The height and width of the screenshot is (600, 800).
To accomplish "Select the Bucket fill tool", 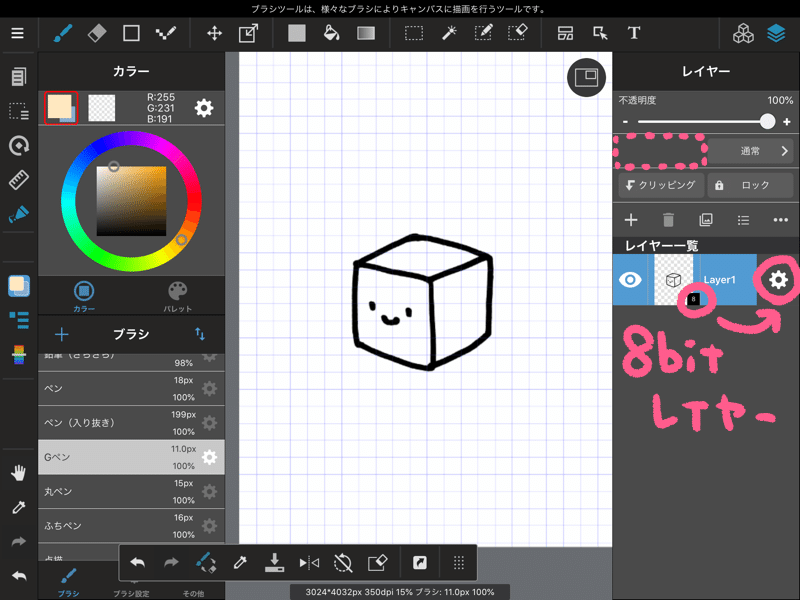I will [x=331, y=33].
